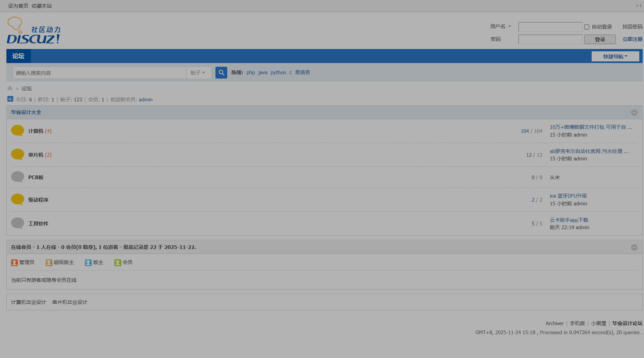
Task: Open the 立即注册 register link
Action: point(632,39)
